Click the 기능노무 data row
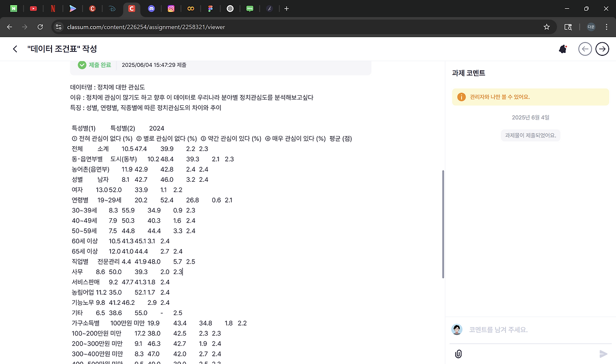This screenshot has height=364, width=616. click(121, 302)
